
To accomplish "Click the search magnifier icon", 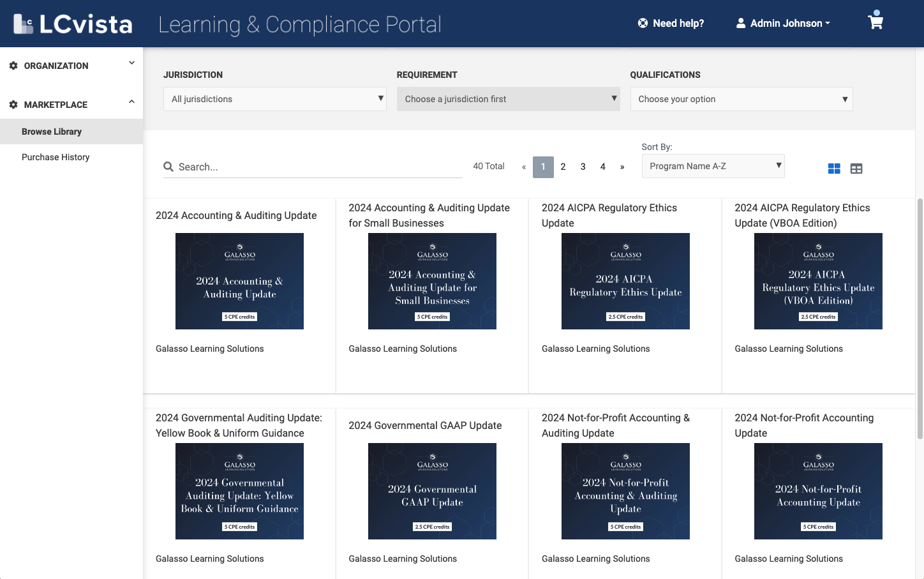I will [x=168, y=167].
